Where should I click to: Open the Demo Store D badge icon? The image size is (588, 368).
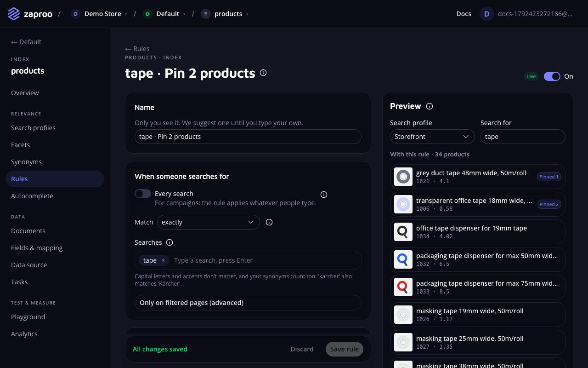tap(76, 14)
